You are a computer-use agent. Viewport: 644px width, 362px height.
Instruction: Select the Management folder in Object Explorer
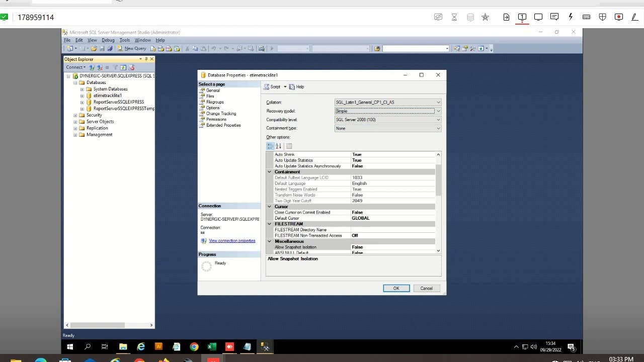click(x=99, y=135)
